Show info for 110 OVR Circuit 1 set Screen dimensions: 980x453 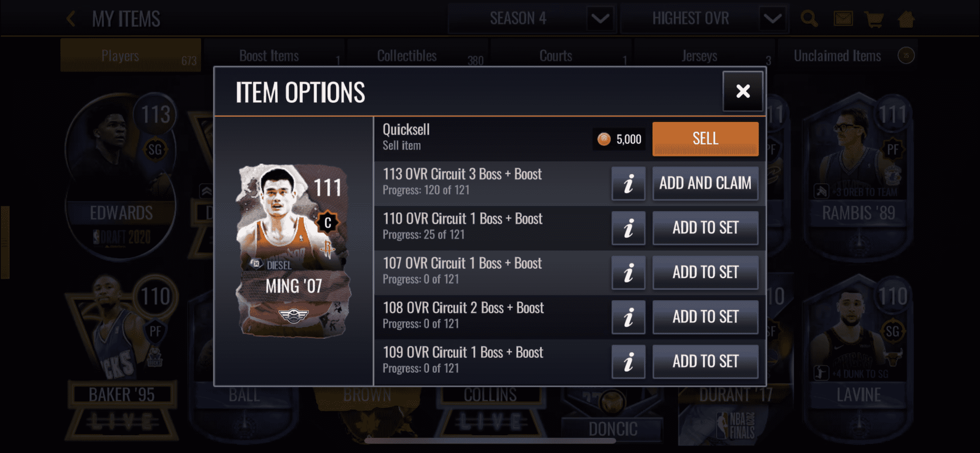pos(628,228)
